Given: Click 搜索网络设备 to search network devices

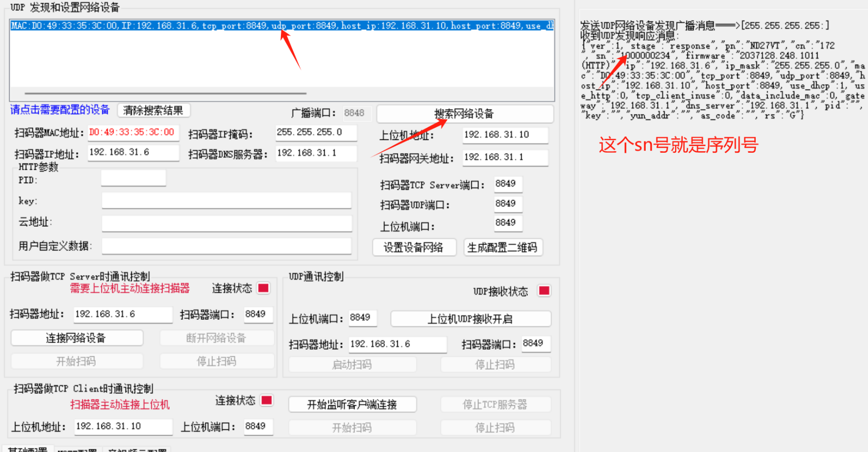Looking at the screenshot, I should point(465,114).
